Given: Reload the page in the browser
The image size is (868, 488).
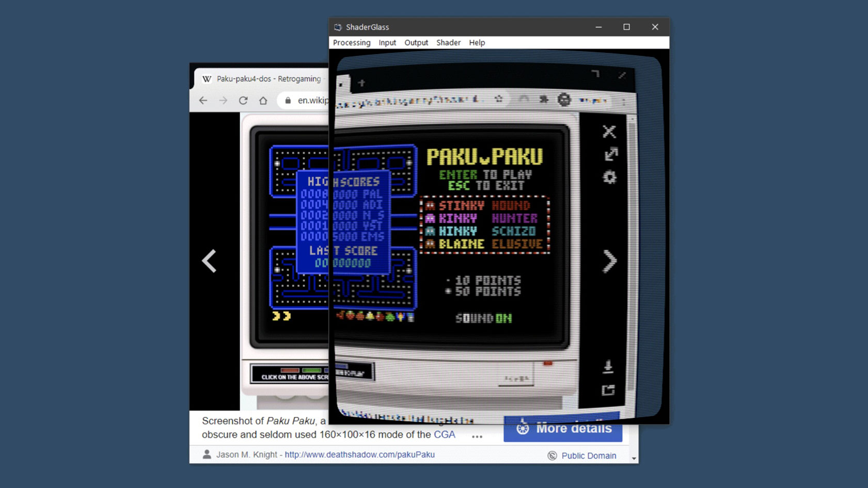Looking at the screenshot, I should [243, 101].
